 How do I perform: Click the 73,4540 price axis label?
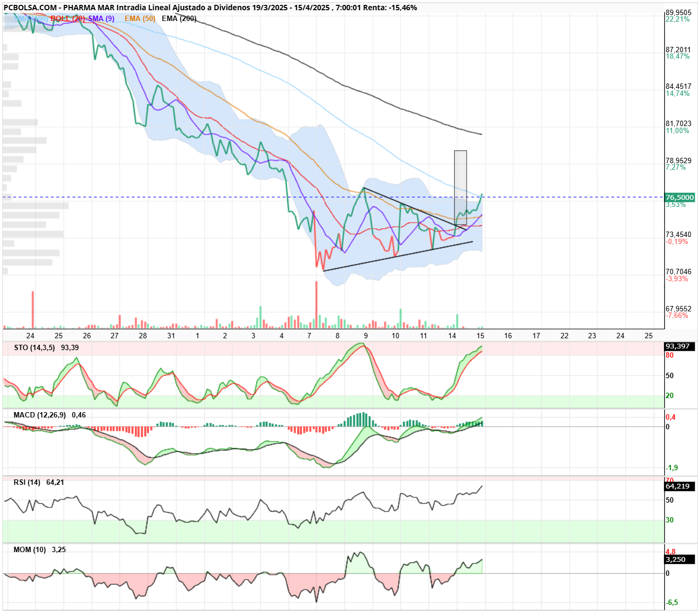pos(678,234)
